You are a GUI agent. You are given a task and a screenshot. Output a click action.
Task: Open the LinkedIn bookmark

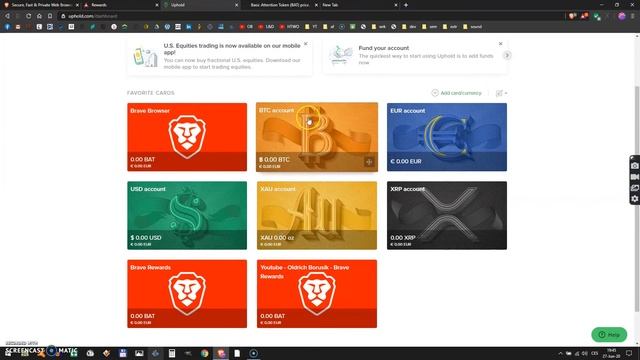pos(189,27)
